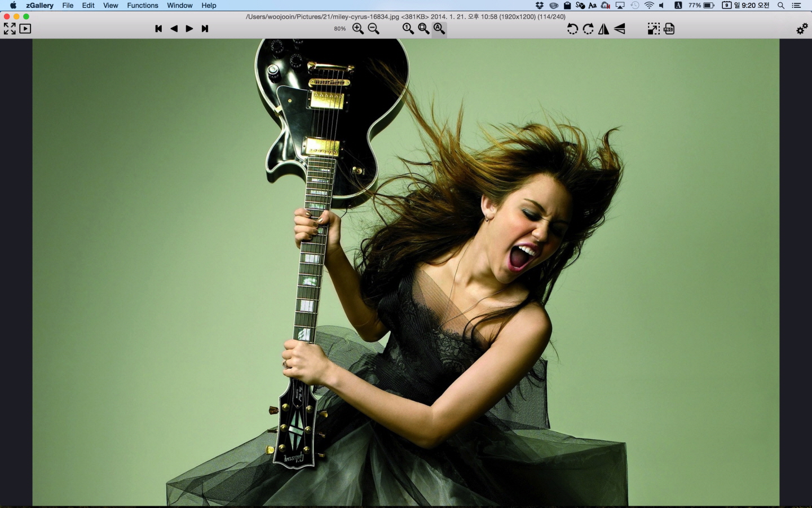The width and height of the screenshot is (812, 508).
Task: Open the View menu
Action: click(111, 5)
